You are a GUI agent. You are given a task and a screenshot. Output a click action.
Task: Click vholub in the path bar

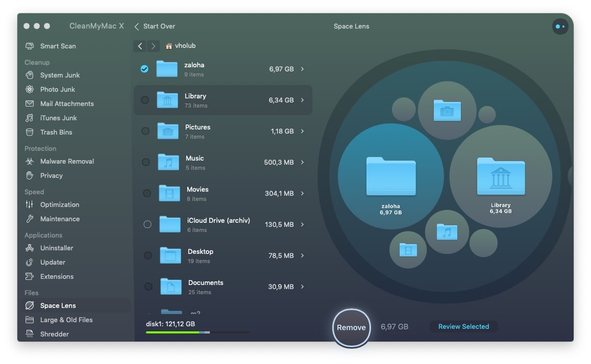[185, 45]
